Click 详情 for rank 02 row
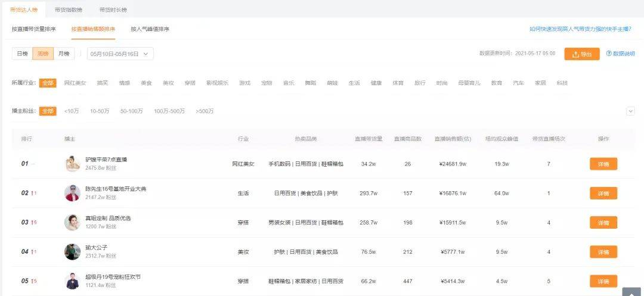The image size is (644, 296). [x=603, y=193]
